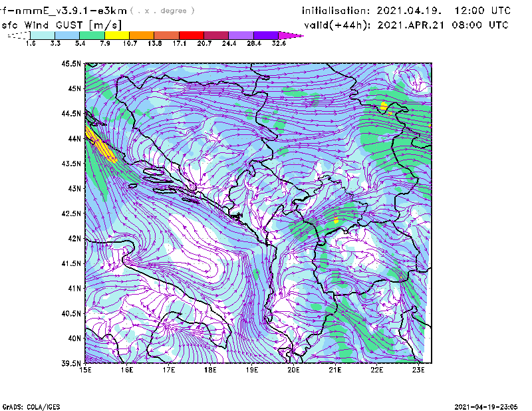Select the lavender 24.4–28.4 legend swatch
The image size is (532, 411).
pos(241,35)
